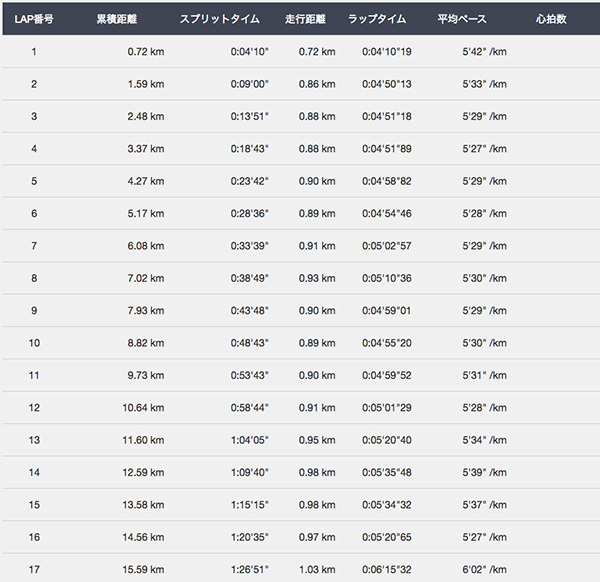Select lap time 0:04'51"18
The height and width of the screenshot is (582, 600).
pos(387,116)
